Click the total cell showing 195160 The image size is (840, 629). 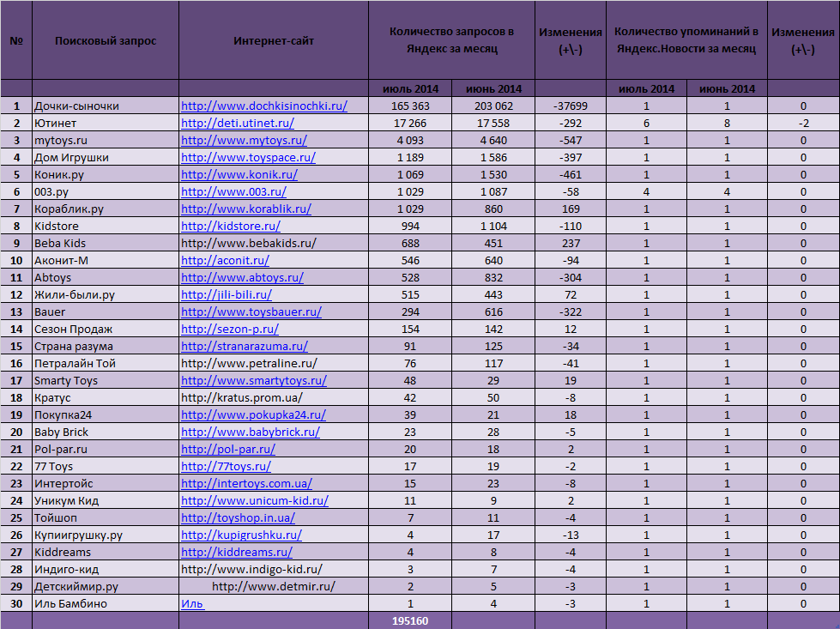[x=409, y=621]
